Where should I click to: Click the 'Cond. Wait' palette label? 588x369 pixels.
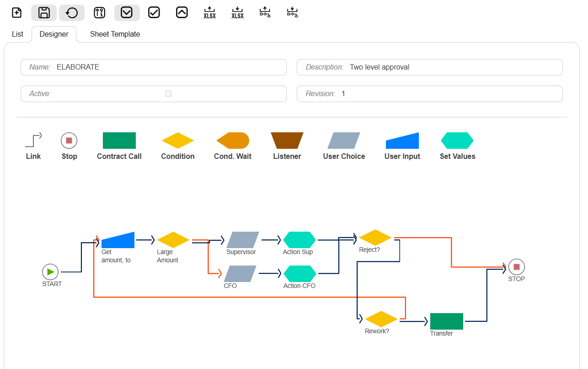(233, 157)
